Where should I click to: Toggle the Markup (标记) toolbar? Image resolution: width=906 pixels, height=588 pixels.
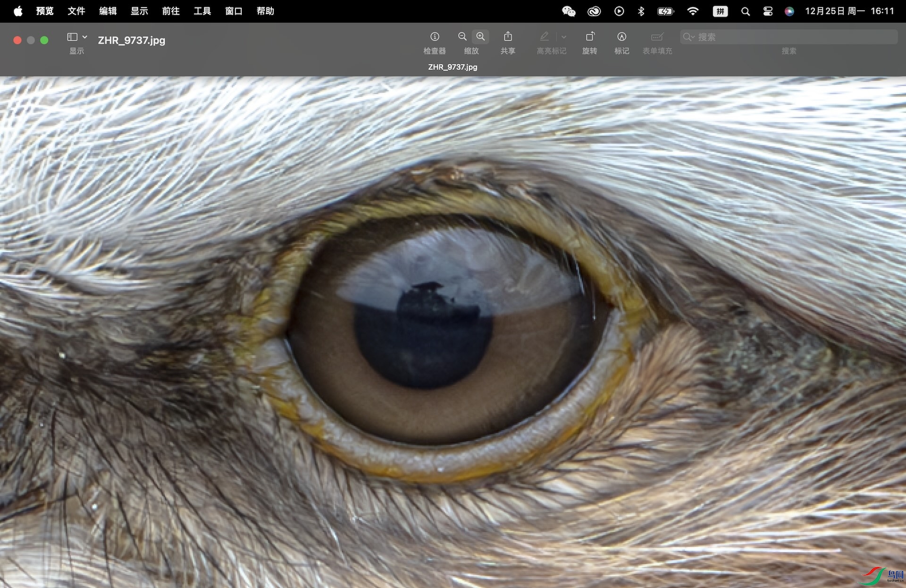[x=621, y=37]
